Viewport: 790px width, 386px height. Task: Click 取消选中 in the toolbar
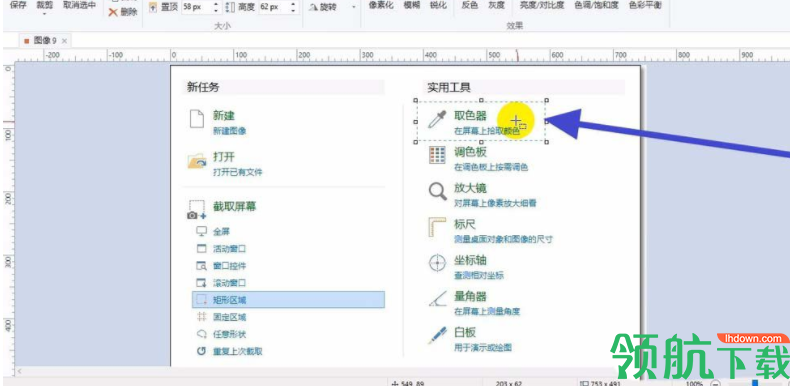click(79, 6)
